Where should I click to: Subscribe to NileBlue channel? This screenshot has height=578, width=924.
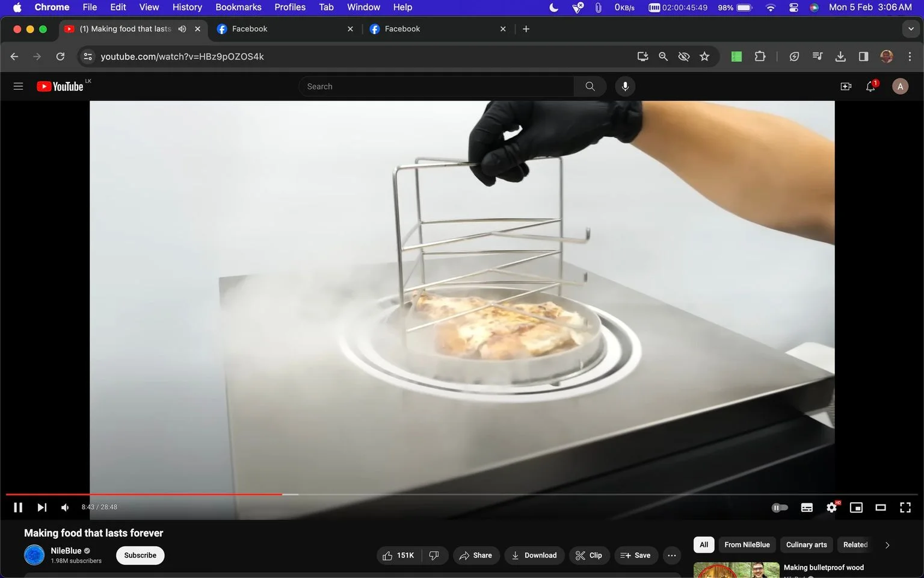point(140,555)
